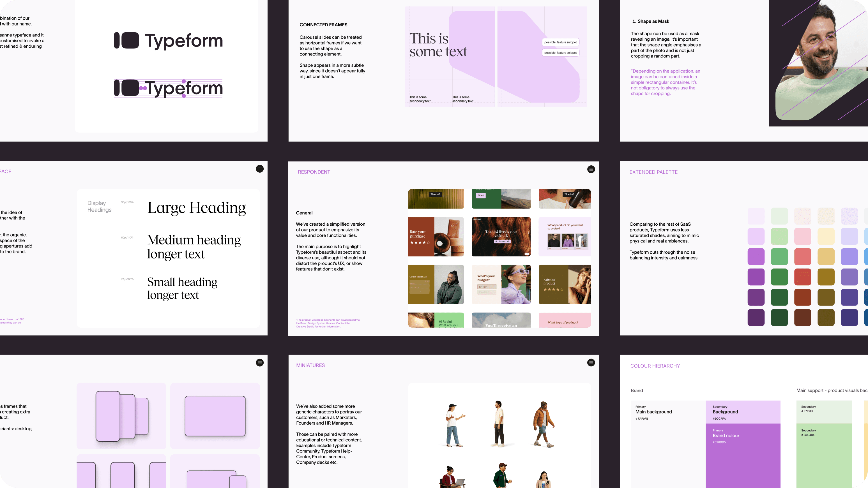Click the COLOUR HIERARCHY section title
The width and height of the screenshot is (868, 488).
[655, 366]
